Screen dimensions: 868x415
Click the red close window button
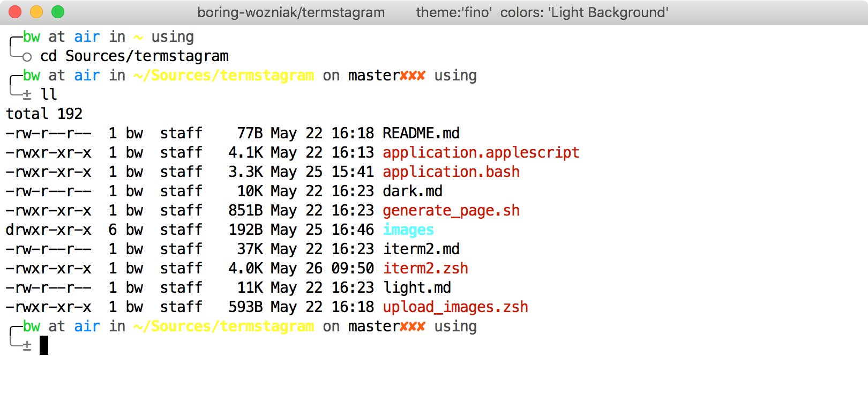15,12
